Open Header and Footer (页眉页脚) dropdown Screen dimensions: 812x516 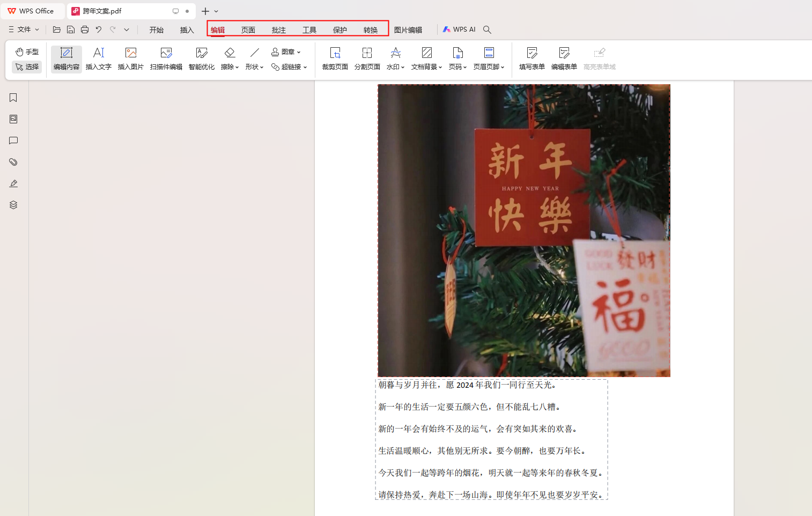click(489, 59)
